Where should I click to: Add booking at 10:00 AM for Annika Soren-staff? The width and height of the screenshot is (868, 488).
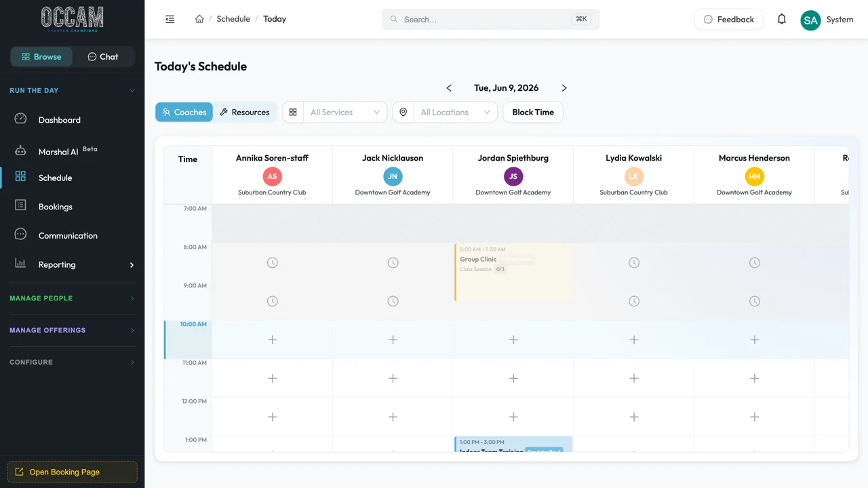tap(272, 340)
